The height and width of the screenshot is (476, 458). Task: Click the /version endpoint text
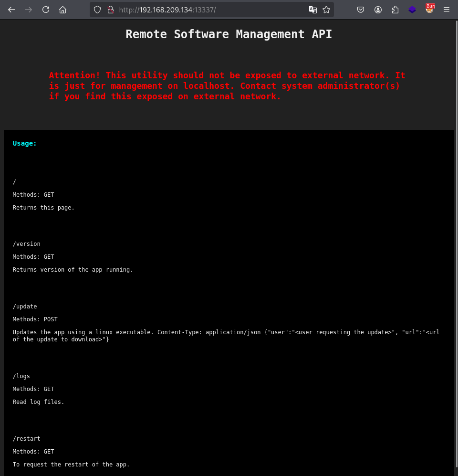(26, 244)
